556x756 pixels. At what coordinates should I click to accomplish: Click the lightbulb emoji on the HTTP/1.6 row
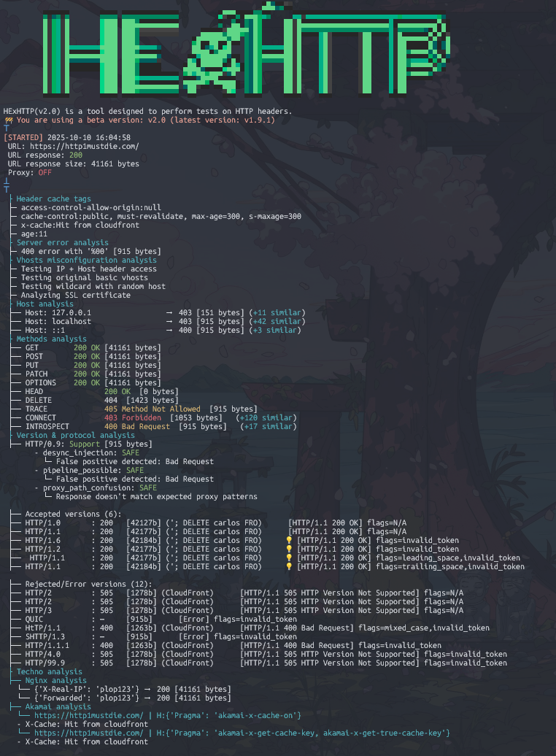point(289,541)
